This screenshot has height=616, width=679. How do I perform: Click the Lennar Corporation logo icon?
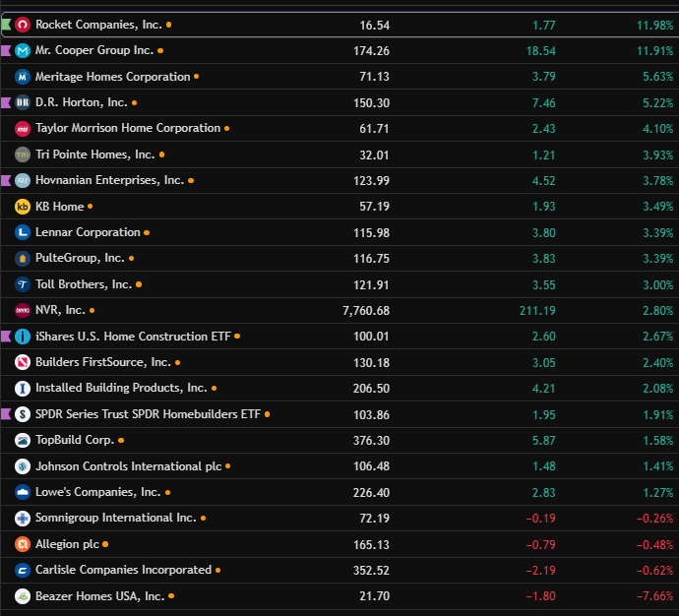pos(23,232)
